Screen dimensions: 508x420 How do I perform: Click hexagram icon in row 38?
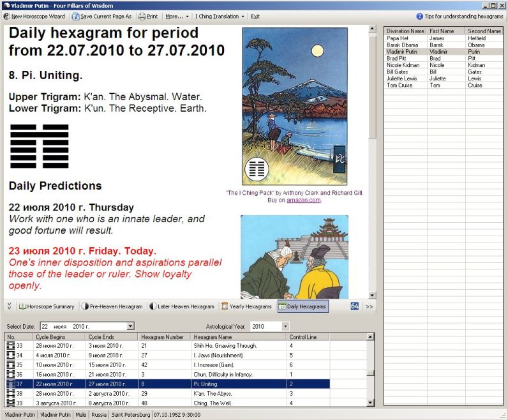[x=11, y=393]
